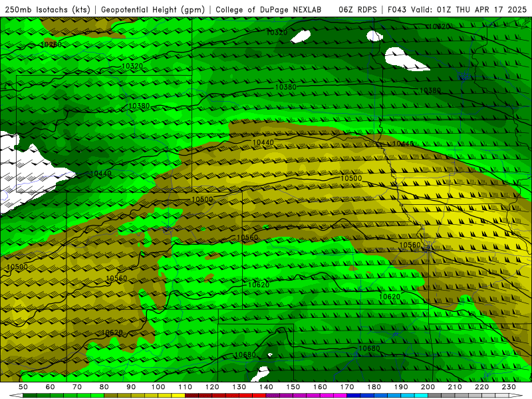Click the 80 knots label on the color scale

click(104, 387)
